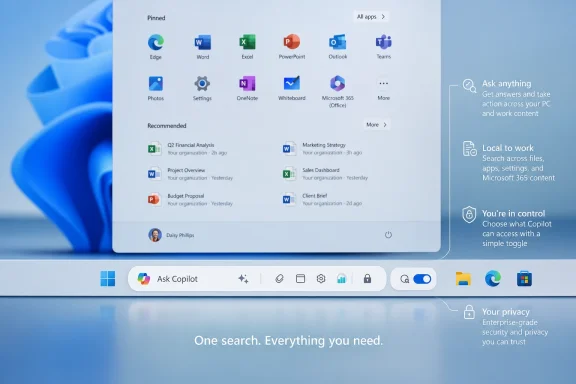This screenshot has width=576, height=384.
Task: Click the gear icon in Copilot bar
Action: coord(321,279)
